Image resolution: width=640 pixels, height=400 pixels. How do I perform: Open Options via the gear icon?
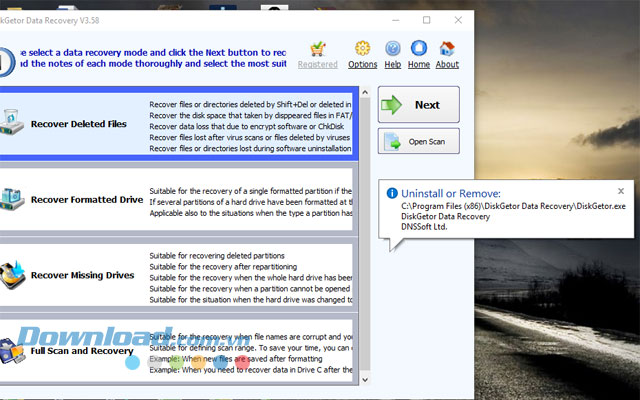pos(362,48)
